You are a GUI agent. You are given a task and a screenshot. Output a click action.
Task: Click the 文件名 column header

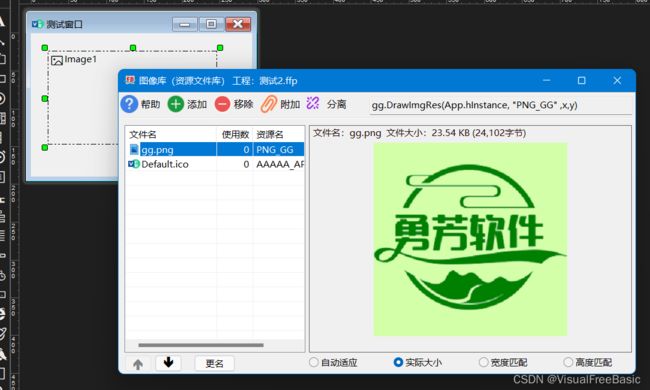(171, 134)
